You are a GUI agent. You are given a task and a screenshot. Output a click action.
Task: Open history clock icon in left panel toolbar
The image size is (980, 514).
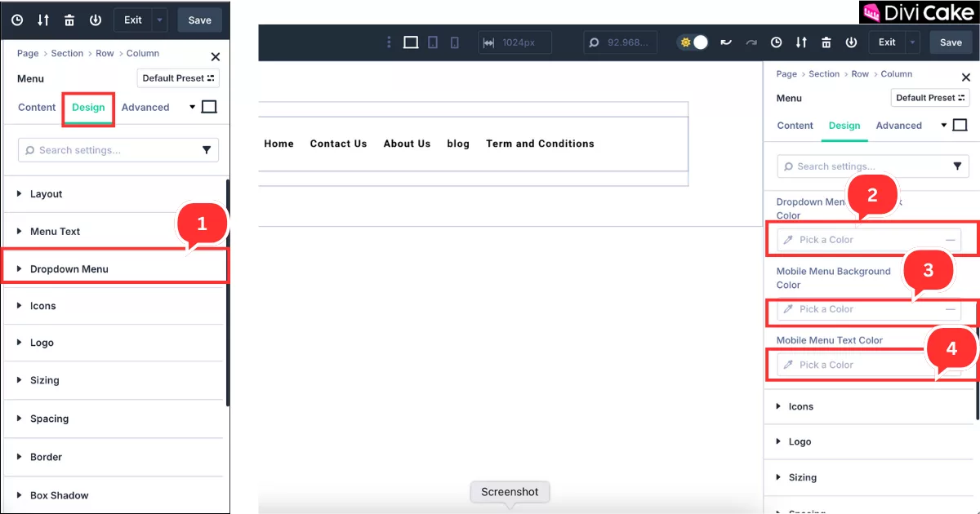pos(17,20)
